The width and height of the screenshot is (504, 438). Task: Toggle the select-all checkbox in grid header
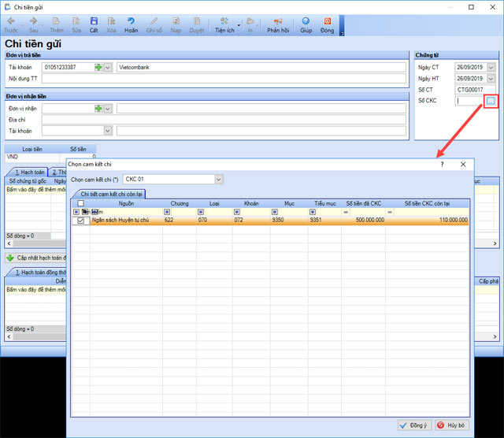pos(80,203)
